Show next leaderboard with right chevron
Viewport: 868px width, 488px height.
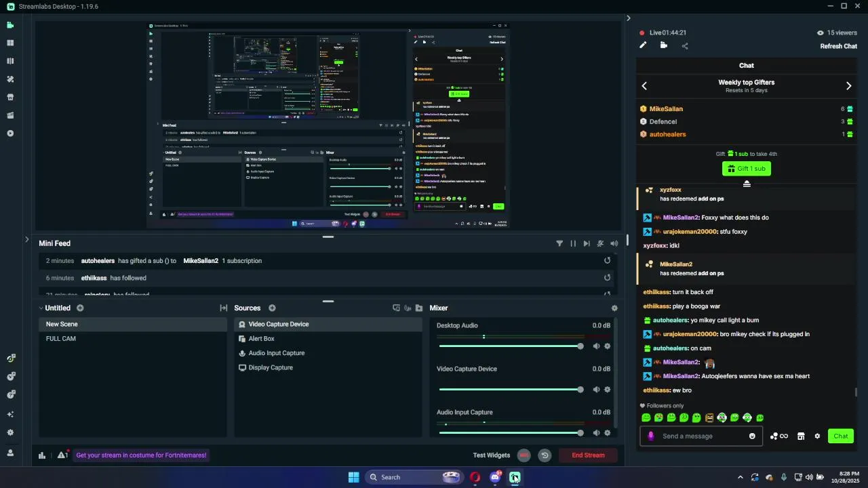(848, 86)
